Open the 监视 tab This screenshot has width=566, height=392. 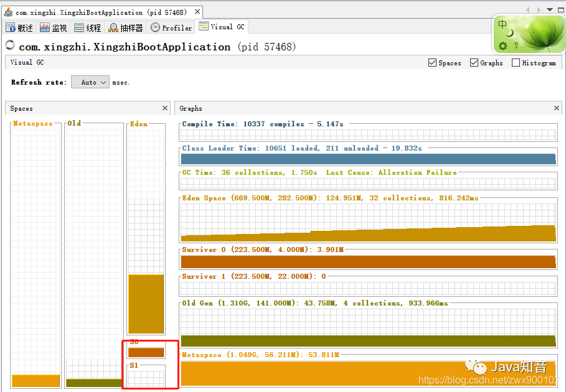[54, 28]
